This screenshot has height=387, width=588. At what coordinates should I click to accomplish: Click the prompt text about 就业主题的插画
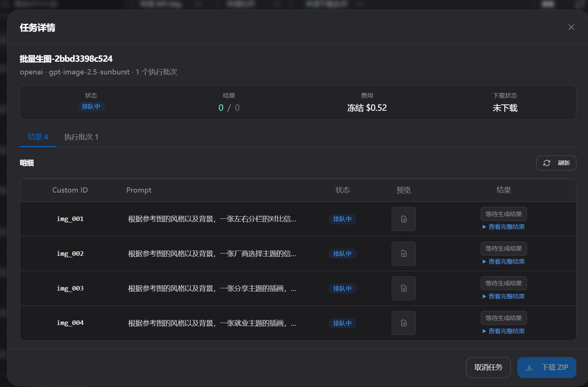tap(212, 323)
